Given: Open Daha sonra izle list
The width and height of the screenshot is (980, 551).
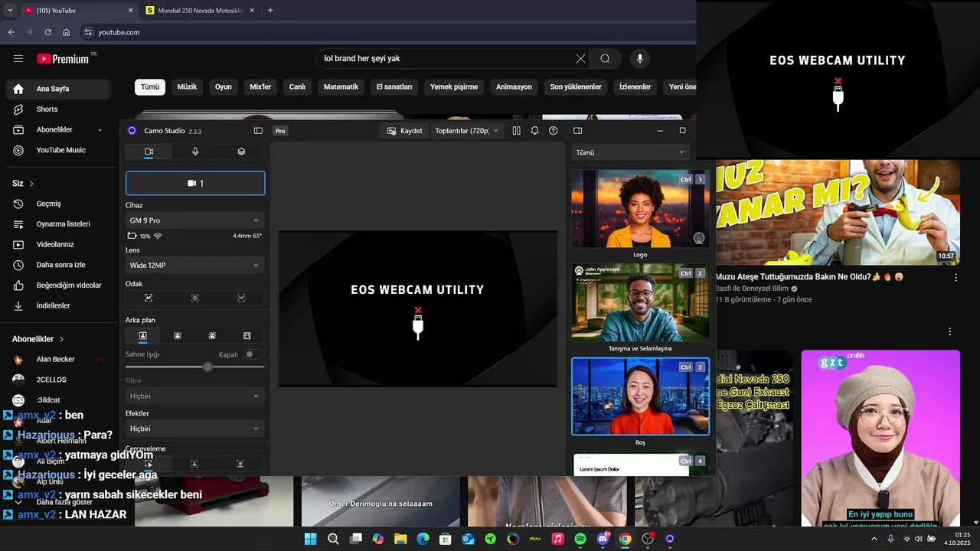Looking at the screenshot, I should click(60, 265).
